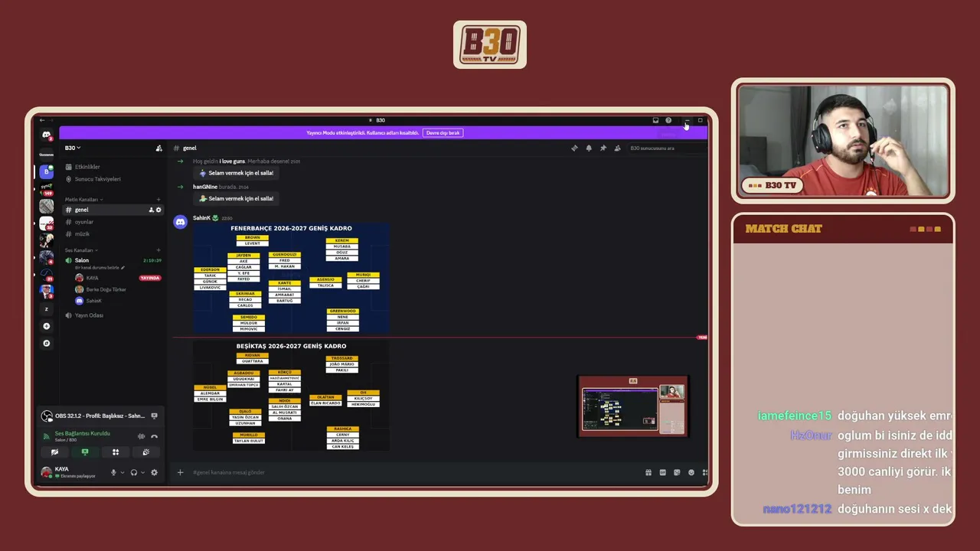Edit the Salon channel status pencil
The width and height of the screenshot is (980, 551).
(122, 268)
